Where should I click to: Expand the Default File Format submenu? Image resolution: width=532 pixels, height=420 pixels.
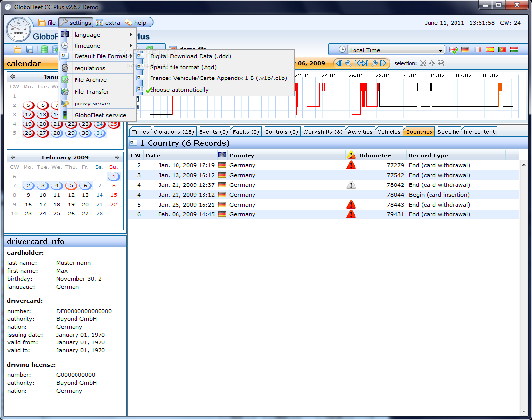[x=98, y=56]
